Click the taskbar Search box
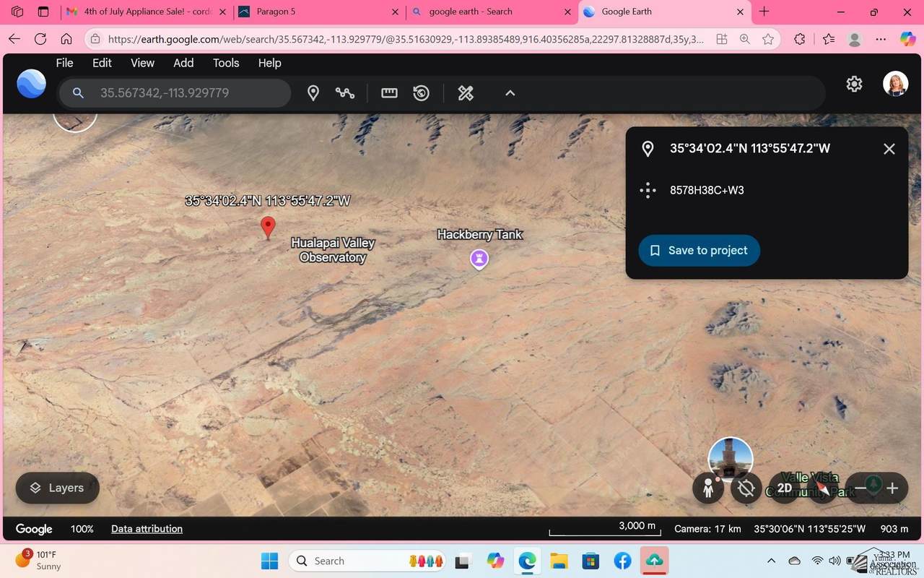 (x=367, y=561)
